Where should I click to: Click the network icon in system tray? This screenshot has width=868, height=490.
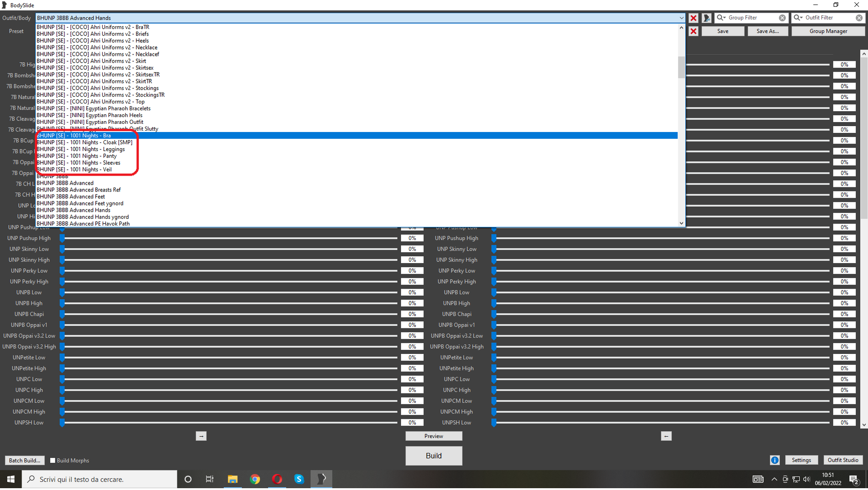796,479
